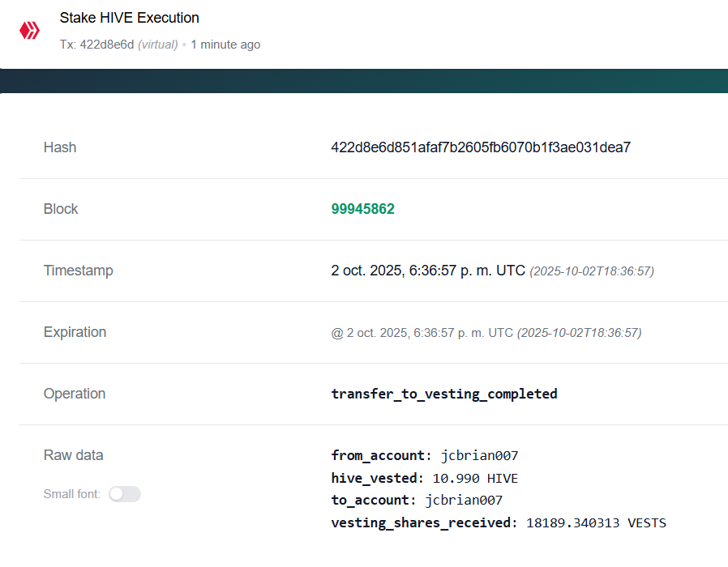
Task: Click the Hash row label
Action: pyautogui.click(x=60, y=147)
